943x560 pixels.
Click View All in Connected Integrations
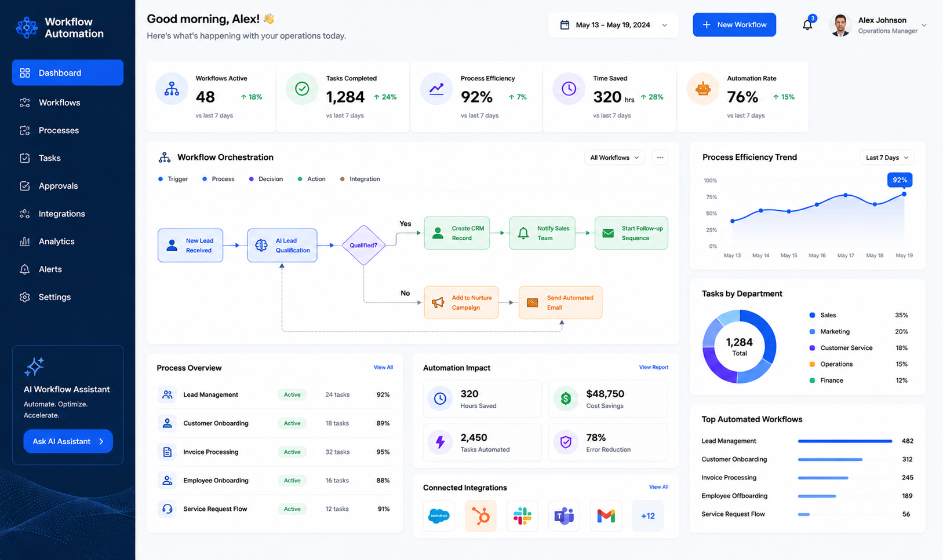(658, 487)
